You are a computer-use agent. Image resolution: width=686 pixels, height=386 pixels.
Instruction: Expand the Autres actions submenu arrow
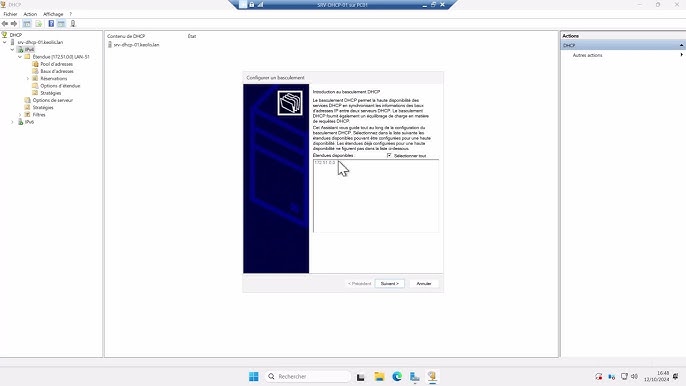(x=681, y=55)
